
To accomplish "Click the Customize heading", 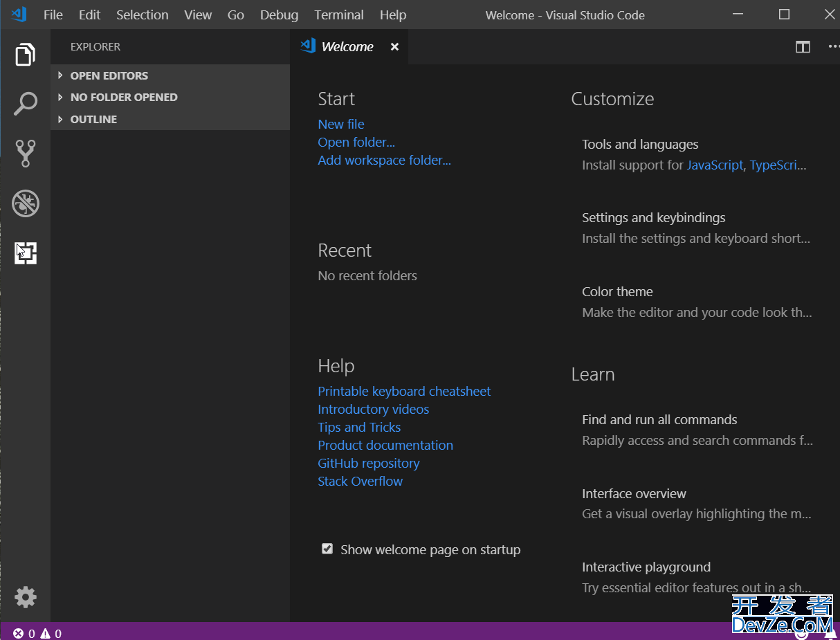I will [612, 99].
